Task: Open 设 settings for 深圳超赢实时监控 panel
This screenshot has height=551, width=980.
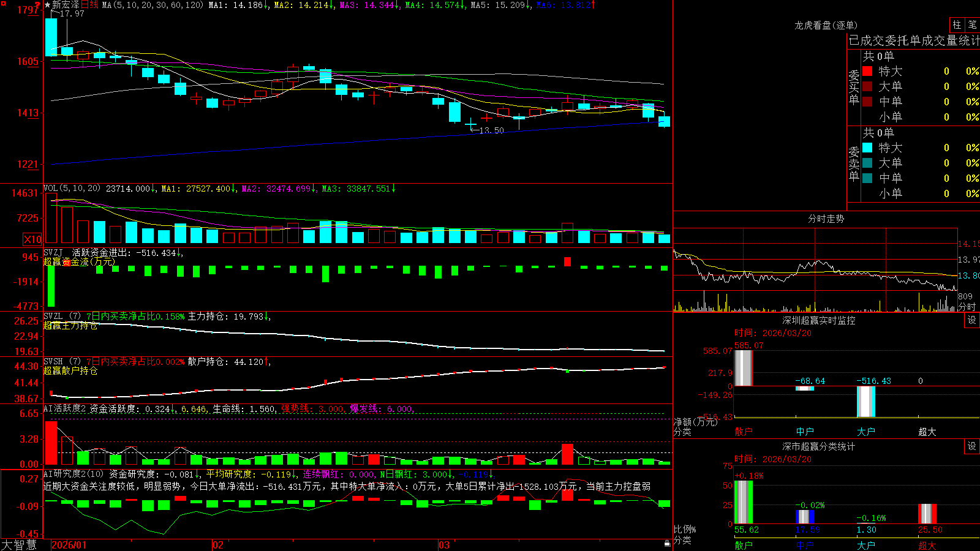Action: (x=972, y=320)
